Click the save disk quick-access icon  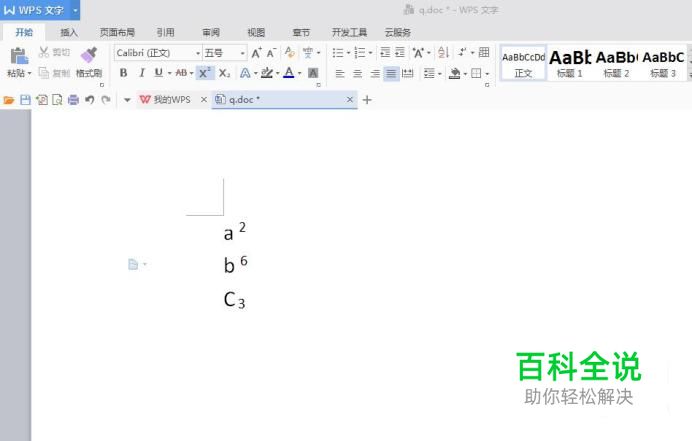point(26,100)
